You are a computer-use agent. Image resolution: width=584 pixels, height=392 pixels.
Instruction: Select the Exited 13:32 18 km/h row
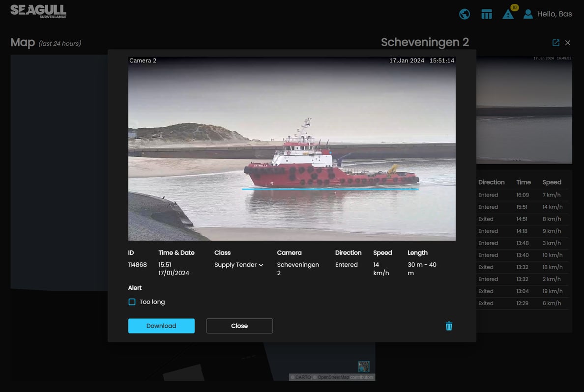(523, 267)
